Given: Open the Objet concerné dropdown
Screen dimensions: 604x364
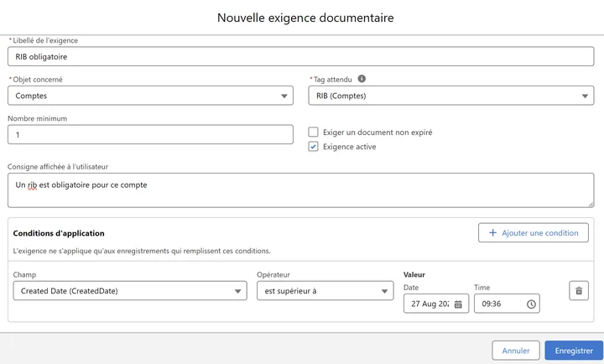Looking at the screenshot, I should 150,96.
